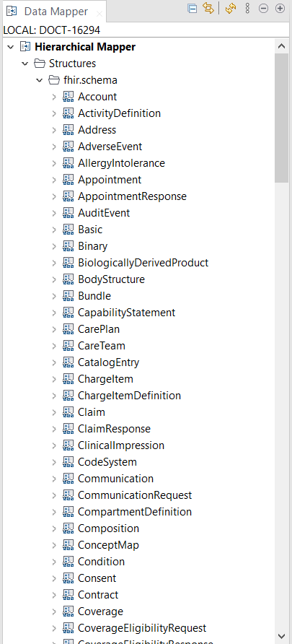This screenshot has width=292, height=644.
Task: Click the Hierarchical Mapper node icon
Action: click(25, 47)
